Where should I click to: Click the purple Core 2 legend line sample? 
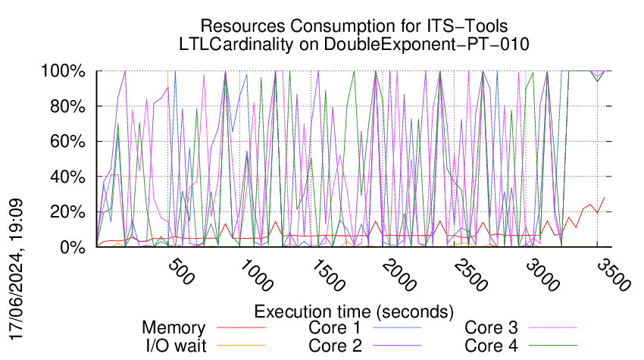[x=397, y=346]
